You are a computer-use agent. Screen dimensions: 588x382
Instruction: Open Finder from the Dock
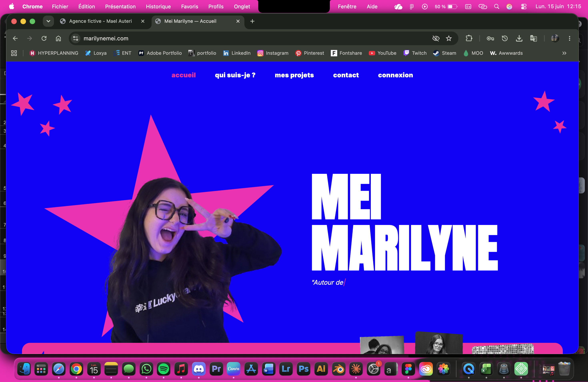(x=24, y=369)
